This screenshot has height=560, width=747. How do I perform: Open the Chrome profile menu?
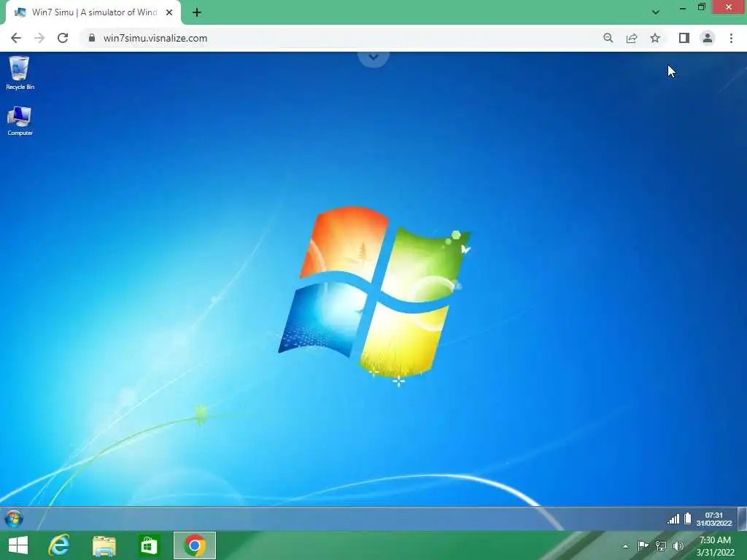click(x=708, y=38)
